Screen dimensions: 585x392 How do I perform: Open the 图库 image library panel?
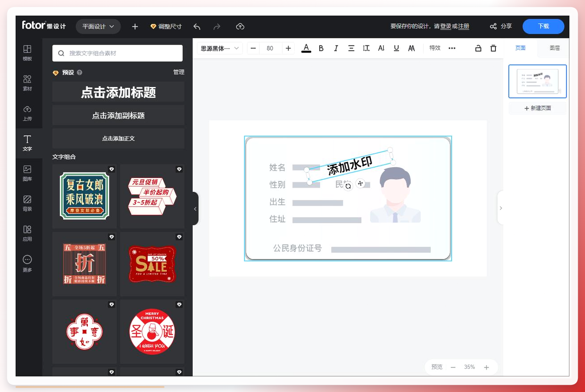pos(27,173)
